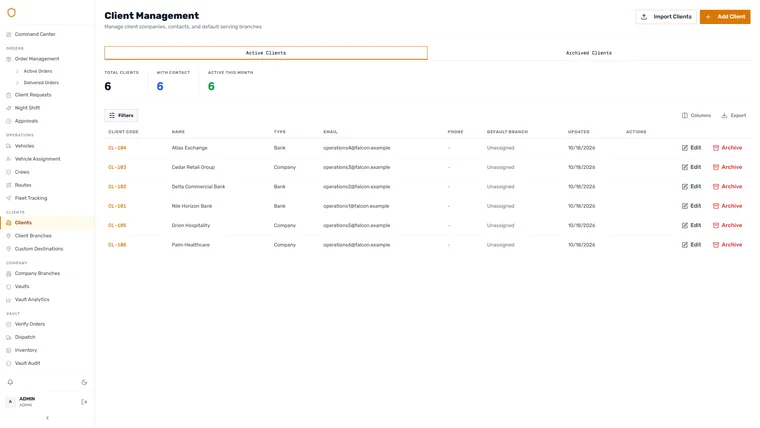This screenshot has width=760, height=428.
Task: Click the Night Shift moon icon
Action: 8,108
